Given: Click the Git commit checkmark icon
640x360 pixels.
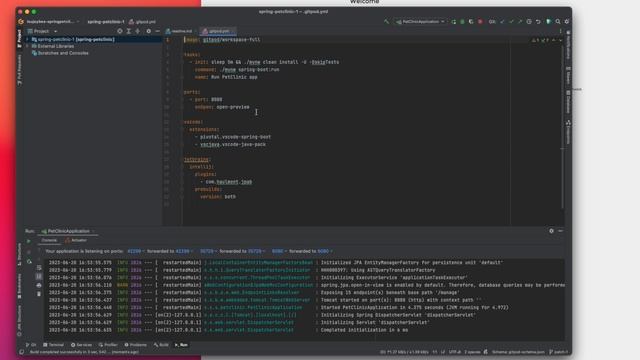Looking at the screenshot, I should [x=511, y=22].
